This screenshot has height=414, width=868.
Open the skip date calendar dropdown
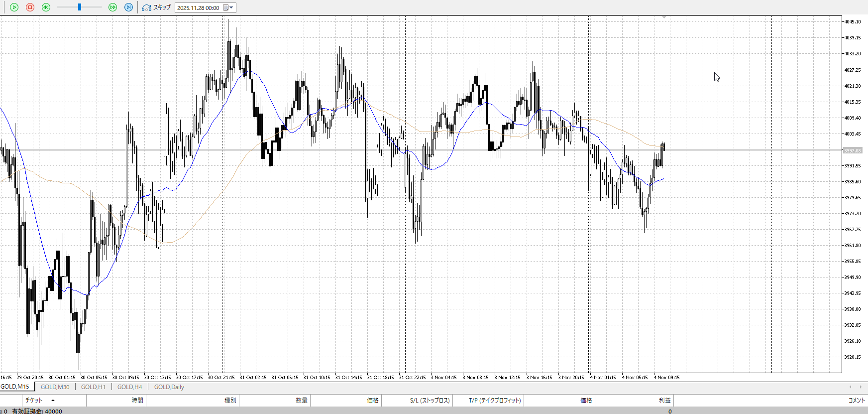coord(228,7)
